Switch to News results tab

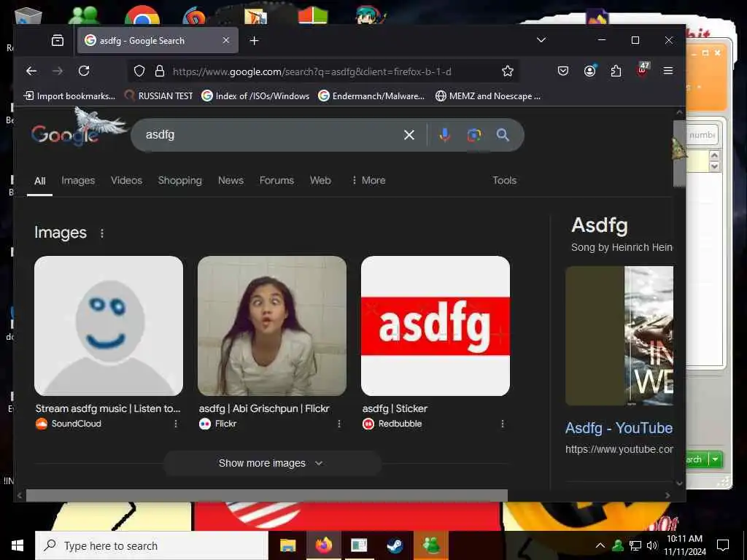[231, 181]
